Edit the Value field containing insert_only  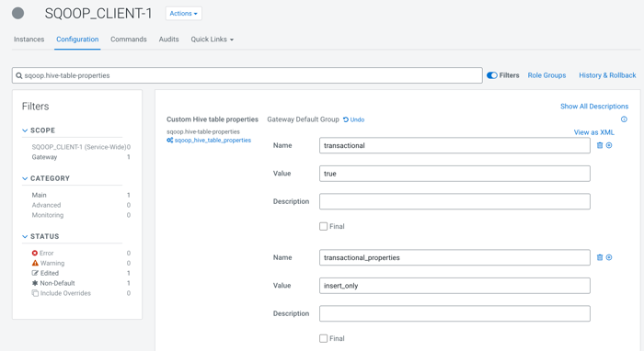tap(454, 286)
